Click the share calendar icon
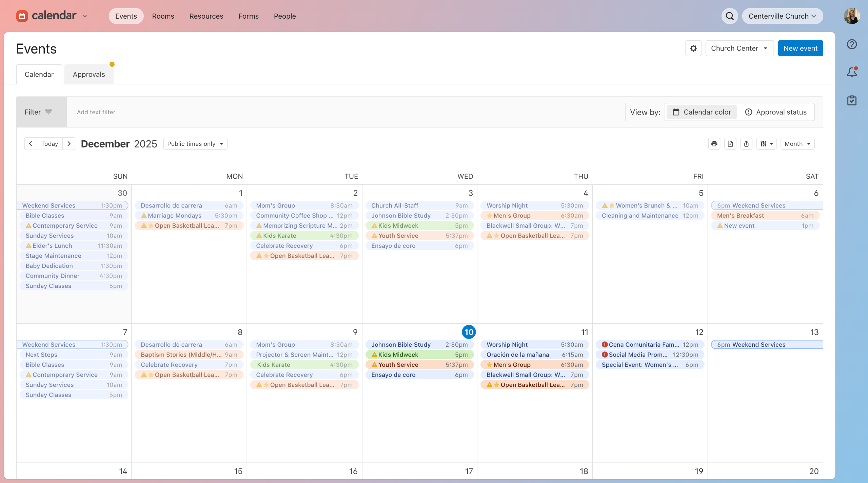Image resolution: width=868 pixels, height=483 pixels. pyautogui.click(x=746, y=144)
